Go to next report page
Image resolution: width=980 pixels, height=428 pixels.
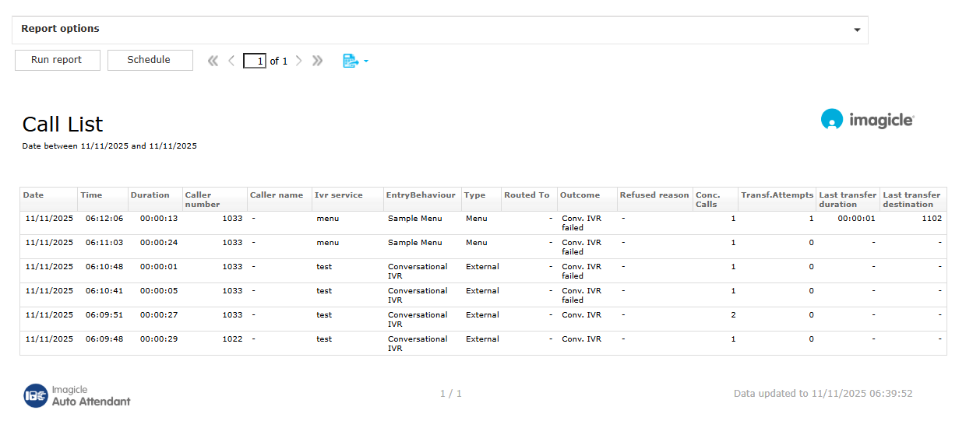[298, 61]
